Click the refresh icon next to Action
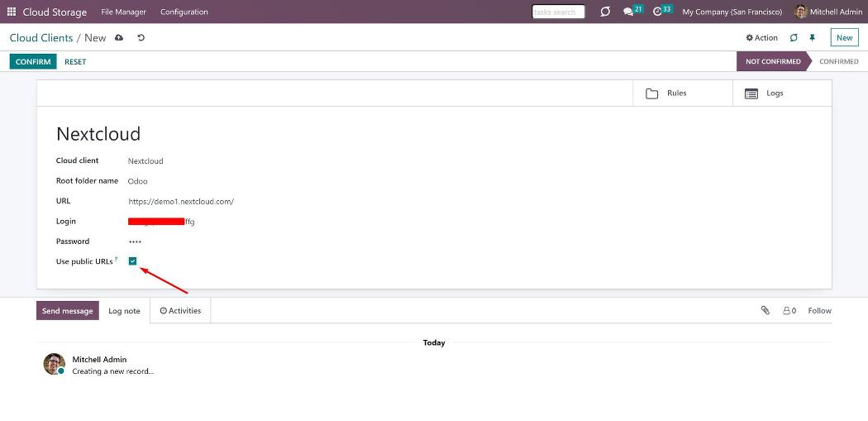The width and height of the screenshot is (868, 421). pos(794,38)
